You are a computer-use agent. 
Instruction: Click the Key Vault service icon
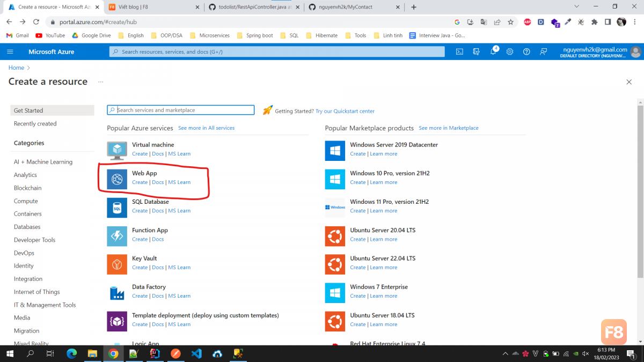coord(117,264)
